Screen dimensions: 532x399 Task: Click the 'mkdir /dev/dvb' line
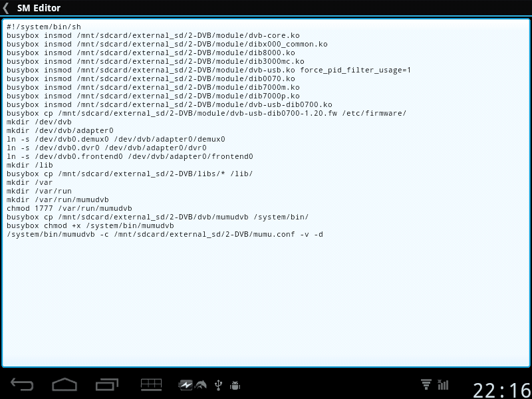39,122
